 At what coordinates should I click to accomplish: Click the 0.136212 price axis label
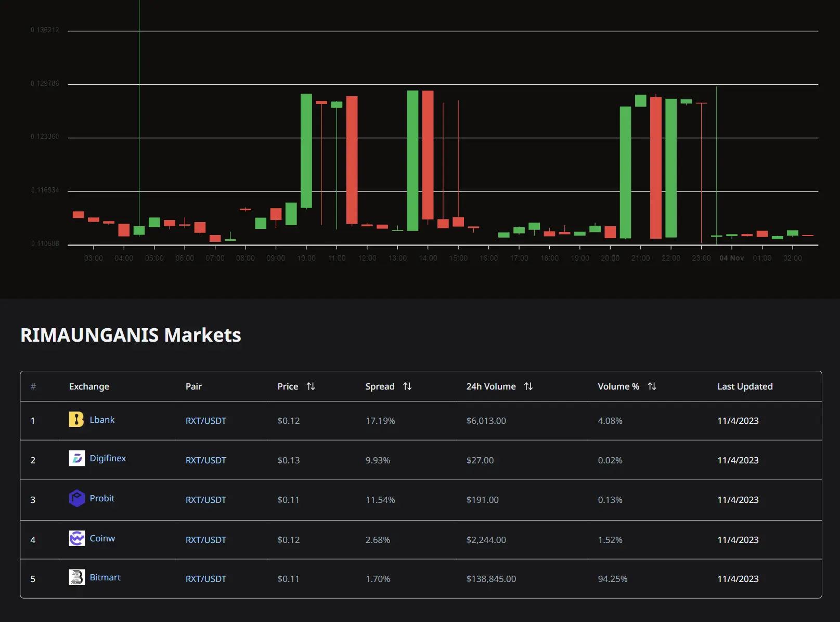coord(45,30)
